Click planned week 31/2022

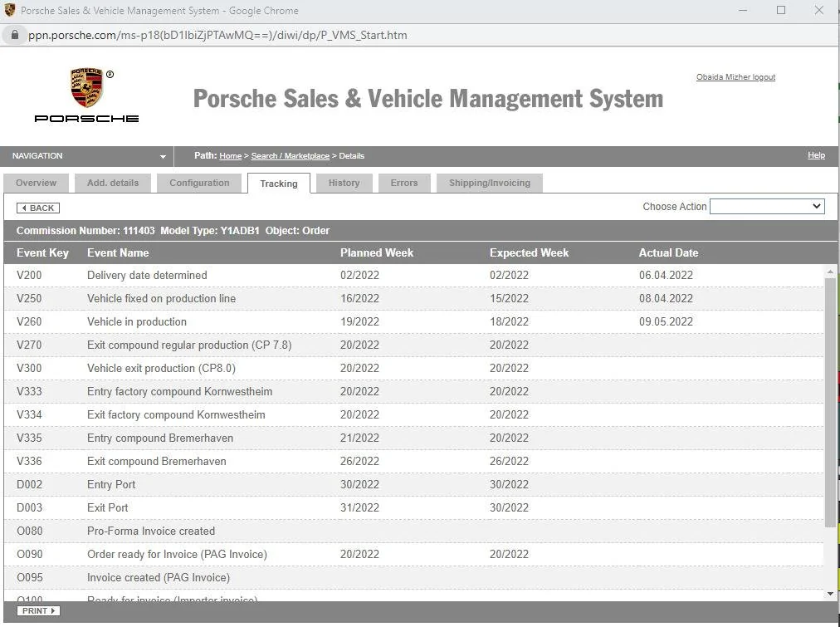pos(359,507)
